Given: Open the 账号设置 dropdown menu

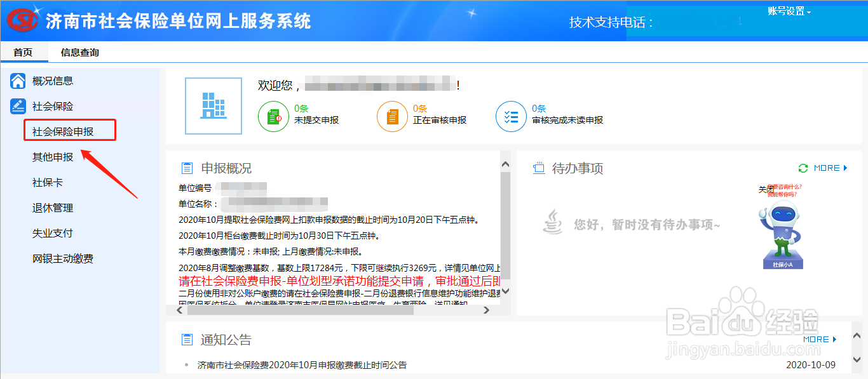Looking at the screenshot, I should (788, 11).
